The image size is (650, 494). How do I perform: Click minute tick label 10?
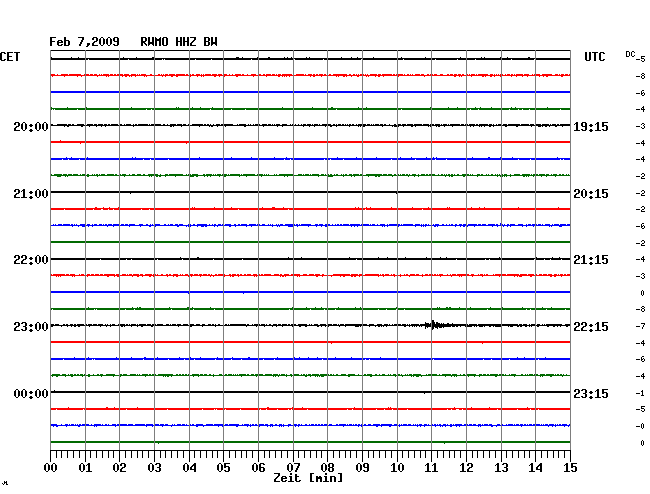point(397,467)
